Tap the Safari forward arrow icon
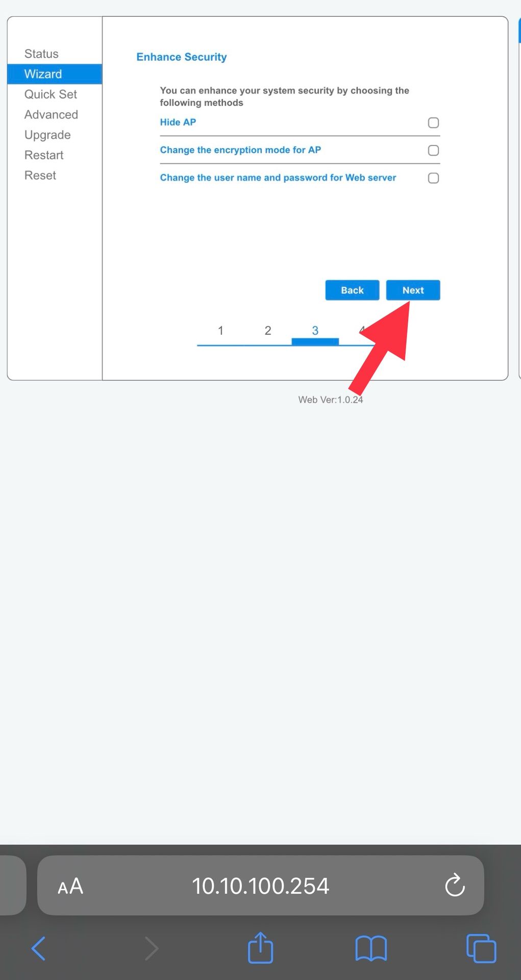Image resolution: width=521 pixels, height=980 pixels. pos(152,948)
